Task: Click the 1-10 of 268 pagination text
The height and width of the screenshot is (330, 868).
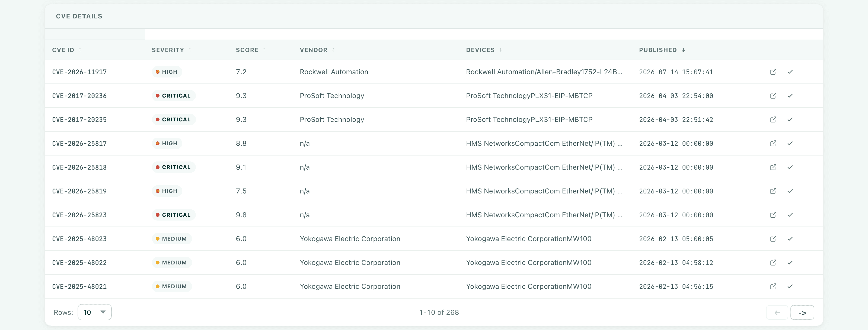Action: 439,312
